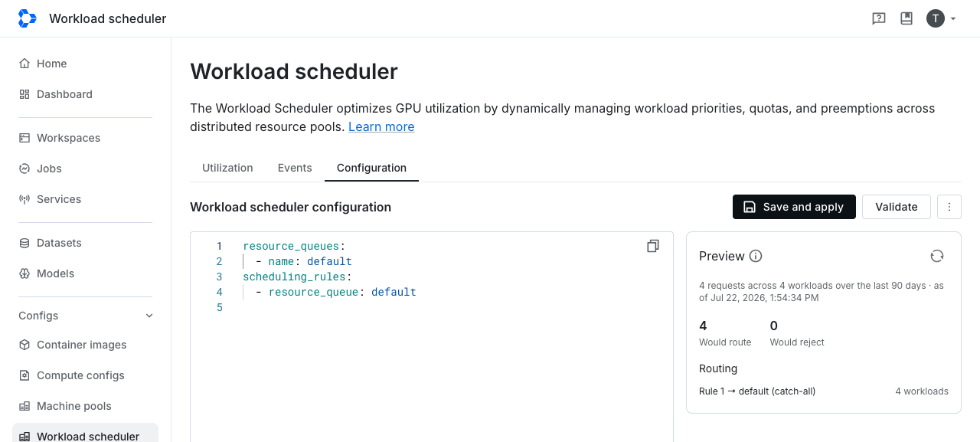Image resolution: width=980 pixels, height=442 pixels.
Task: Open account menu dropdown arrow
Action: tap(953, 19)
